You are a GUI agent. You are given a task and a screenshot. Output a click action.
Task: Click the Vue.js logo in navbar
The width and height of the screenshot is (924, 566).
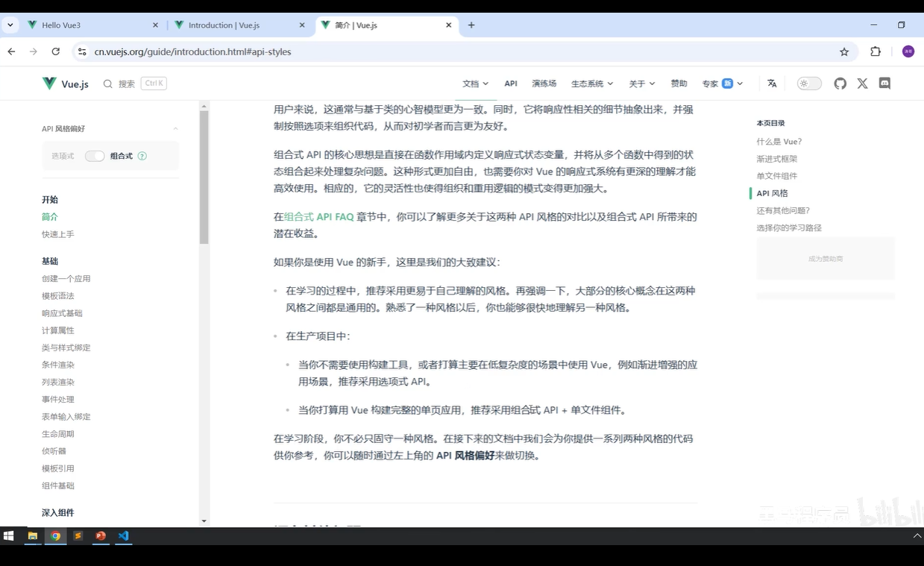(x=66, y=84)
